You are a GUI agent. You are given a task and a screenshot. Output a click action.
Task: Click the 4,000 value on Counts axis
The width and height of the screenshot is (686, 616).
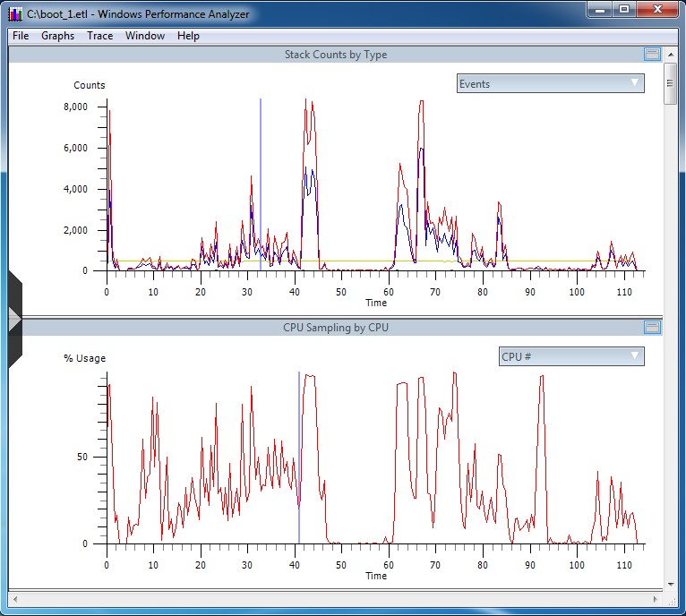(76, 189)
